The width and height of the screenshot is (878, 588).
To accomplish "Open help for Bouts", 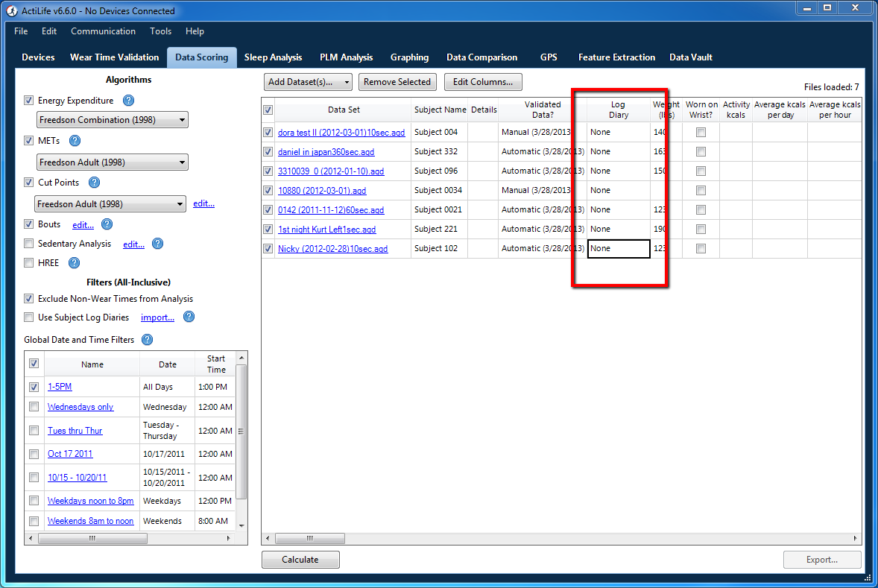I will tap(107, 224).
